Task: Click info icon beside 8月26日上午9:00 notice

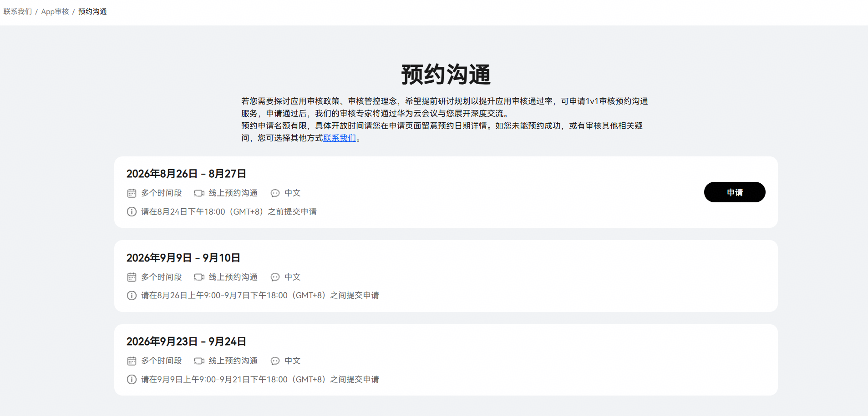Action: click(x=132, y=296)
